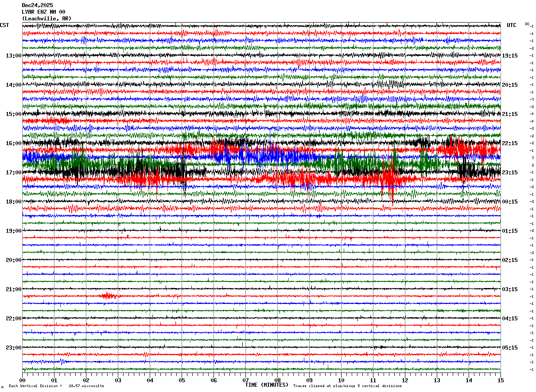This screenshot has width=536, height=392.
Task: Select the 20:15 UTC time label
Action: (x=510, y=85)
